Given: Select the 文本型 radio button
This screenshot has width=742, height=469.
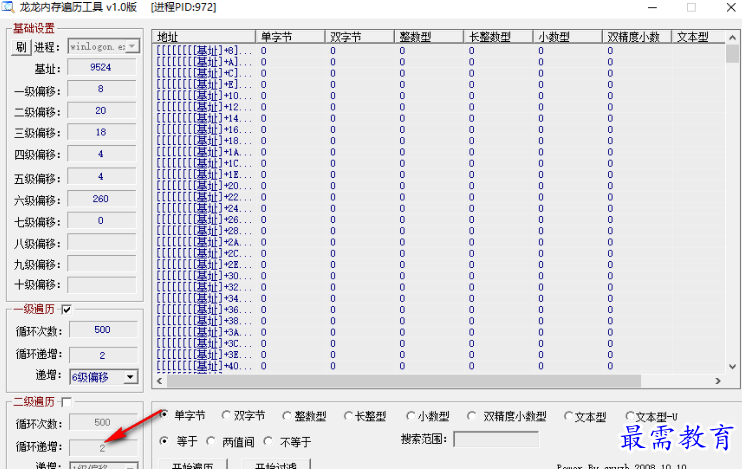Looking at the screenshot, I should point(568,416).
